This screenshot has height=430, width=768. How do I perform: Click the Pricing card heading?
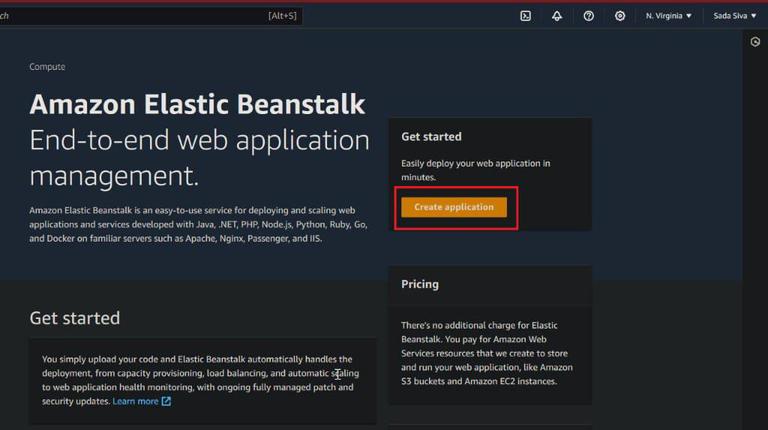click(x=420, y=284)
